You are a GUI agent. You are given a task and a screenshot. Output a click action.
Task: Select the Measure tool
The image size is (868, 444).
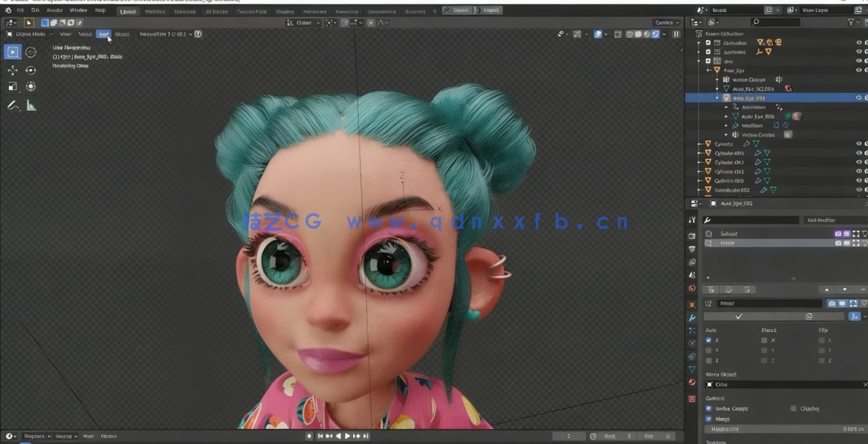point(30,105)
